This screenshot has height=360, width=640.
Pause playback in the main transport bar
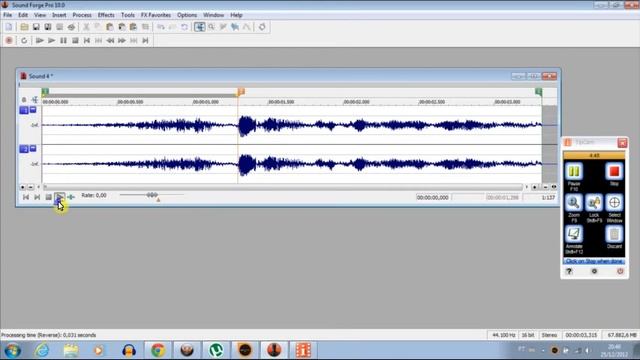(x=63, y=40)
